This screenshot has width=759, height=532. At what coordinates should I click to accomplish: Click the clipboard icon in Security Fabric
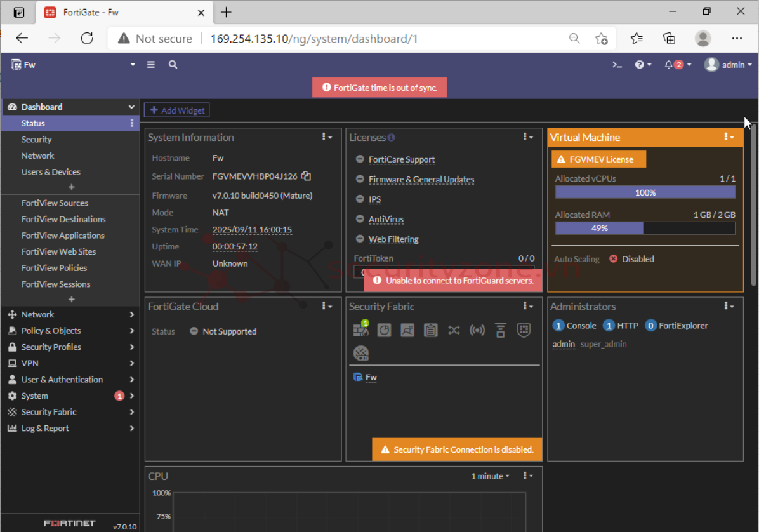pyautogui.click(x=431, y=331)
